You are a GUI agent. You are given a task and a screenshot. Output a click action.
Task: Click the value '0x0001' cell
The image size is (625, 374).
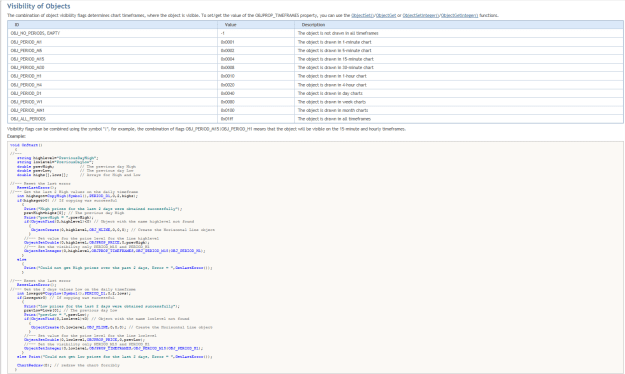pos(256,42)
